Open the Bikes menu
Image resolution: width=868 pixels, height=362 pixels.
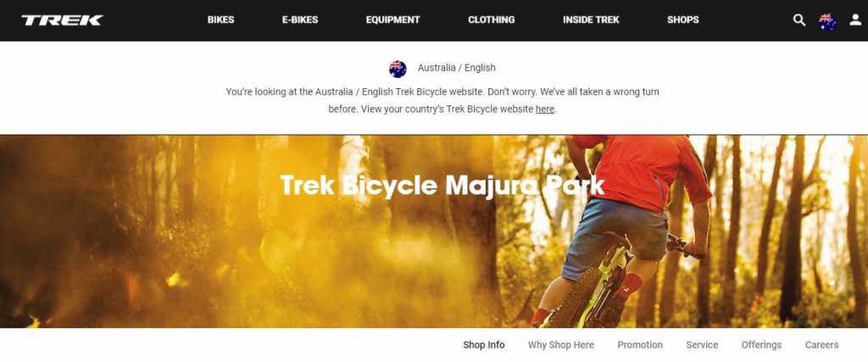point(221,20)
